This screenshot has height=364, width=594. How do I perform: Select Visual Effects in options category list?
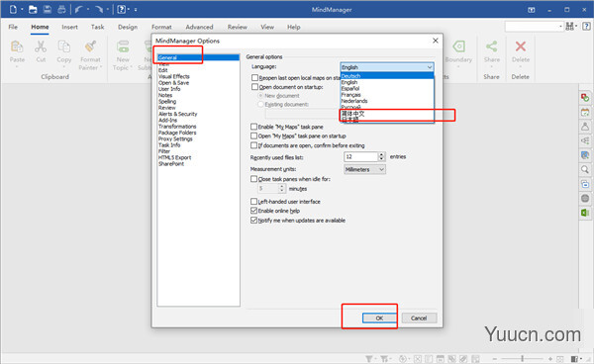(x=174, y=76)
